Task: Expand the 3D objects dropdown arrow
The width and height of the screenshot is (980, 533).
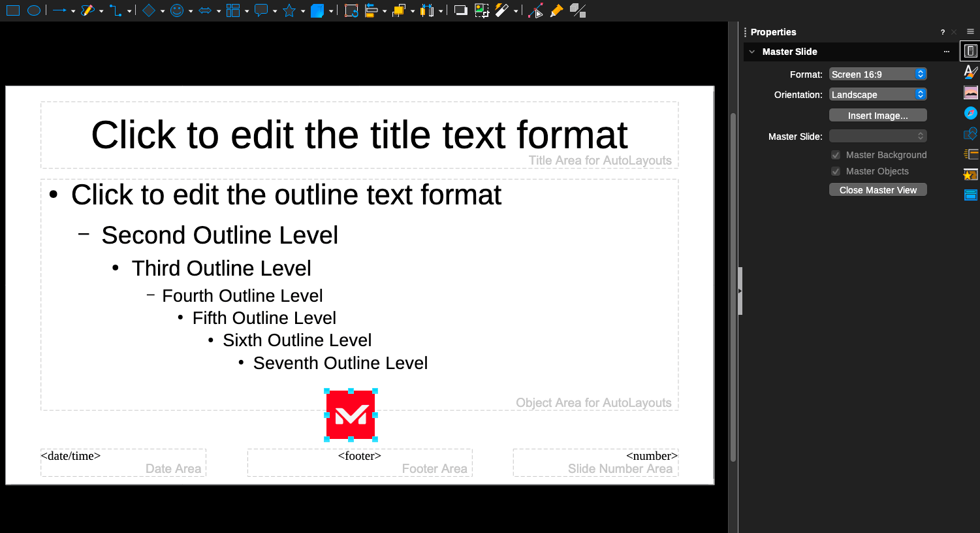Action: click(x=331, y=11)
